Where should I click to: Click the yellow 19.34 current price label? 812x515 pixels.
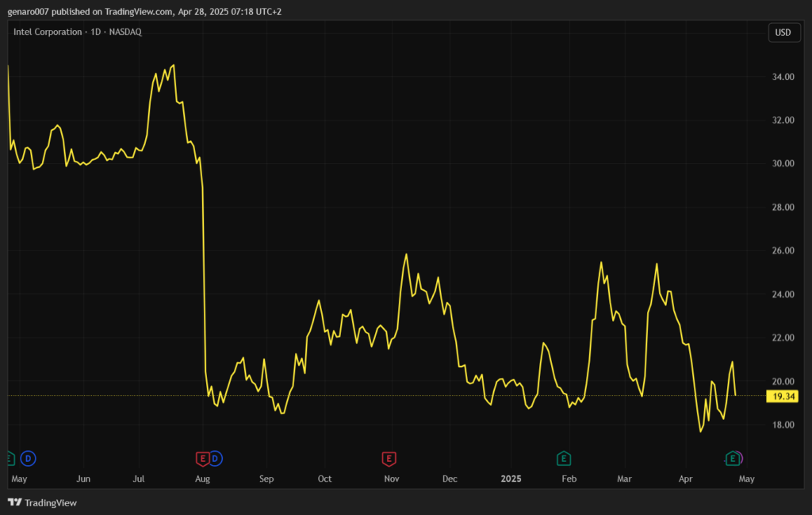pos(783,396)
